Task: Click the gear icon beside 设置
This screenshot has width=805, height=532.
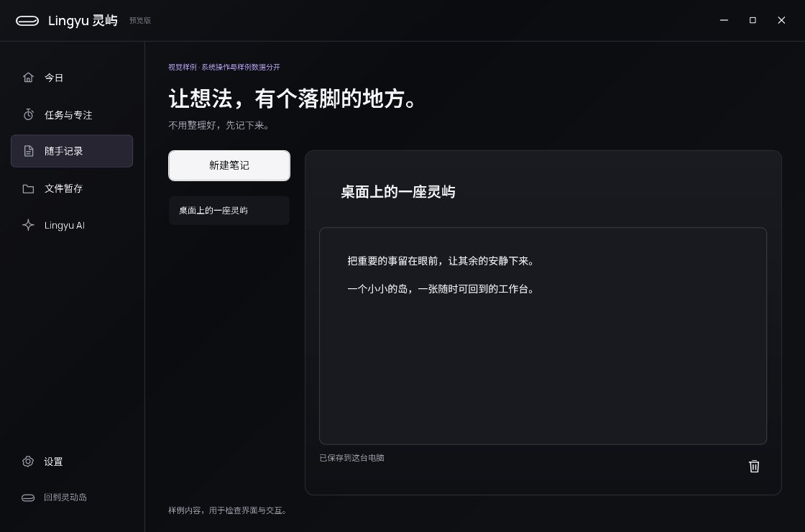Action: tap(28, 461)
